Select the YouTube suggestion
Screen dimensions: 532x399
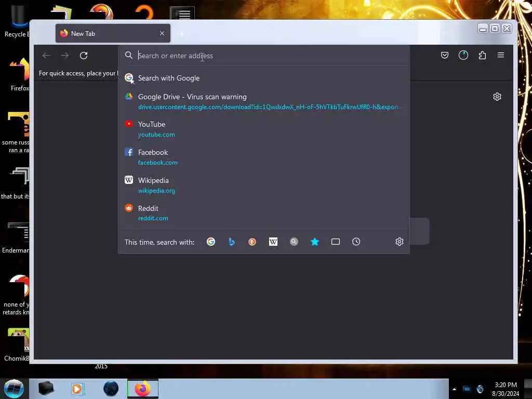tap(264, 129)
